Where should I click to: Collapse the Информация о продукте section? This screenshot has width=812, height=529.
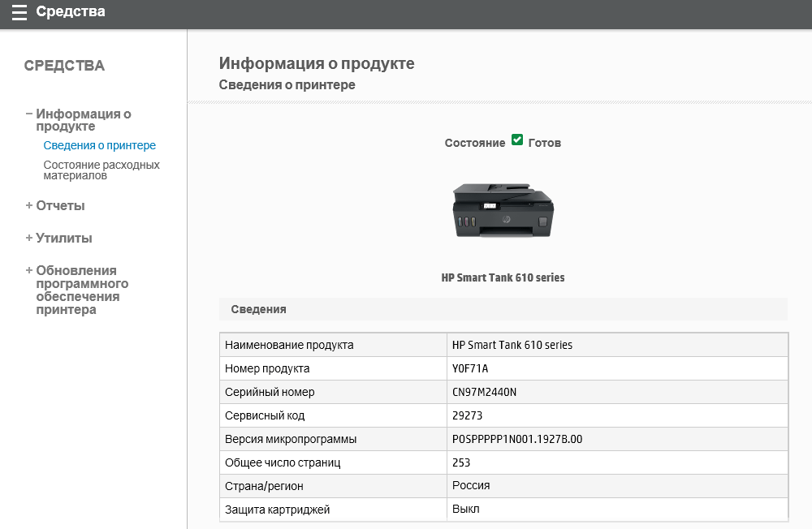(x=29, y=114)
